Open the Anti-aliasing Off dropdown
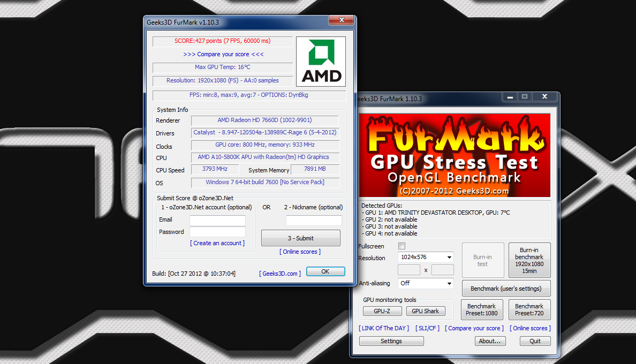This screenshot has width=636, height=364. [x=426, y=283]
